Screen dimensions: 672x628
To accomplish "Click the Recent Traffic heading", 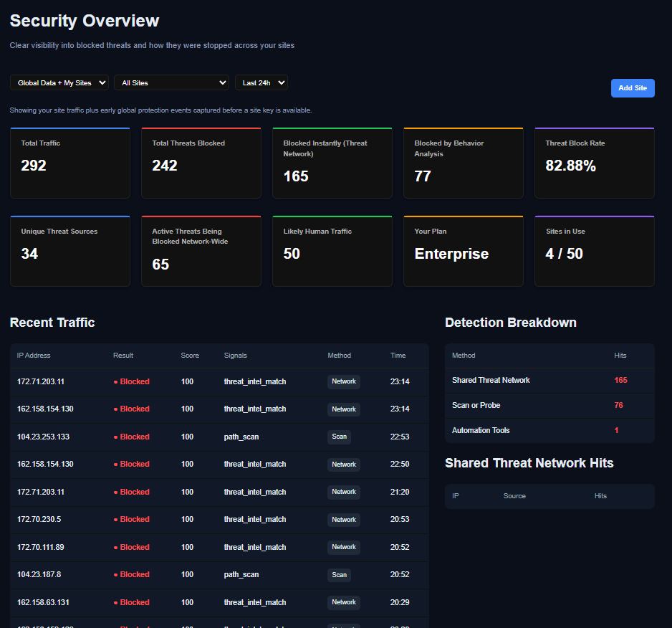I will pos(52,322).
